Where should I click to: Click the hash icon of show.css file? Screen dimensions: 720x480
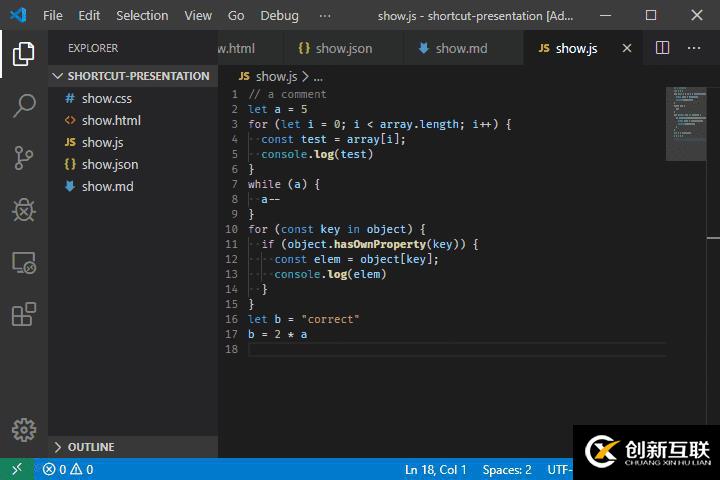tap(70, 98)
